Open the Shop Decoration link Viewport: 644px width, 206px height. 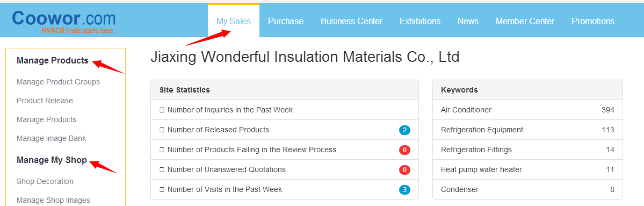click(45, 181)
